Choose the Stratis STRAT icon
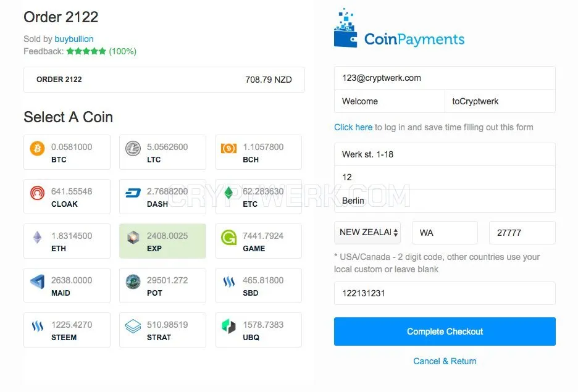578x392 pixels. click(133, 327)
